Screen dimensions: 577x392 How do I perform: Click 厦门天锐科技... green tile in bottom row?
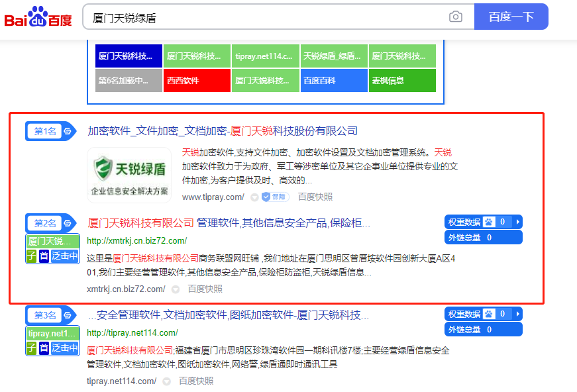pos(266,80)
